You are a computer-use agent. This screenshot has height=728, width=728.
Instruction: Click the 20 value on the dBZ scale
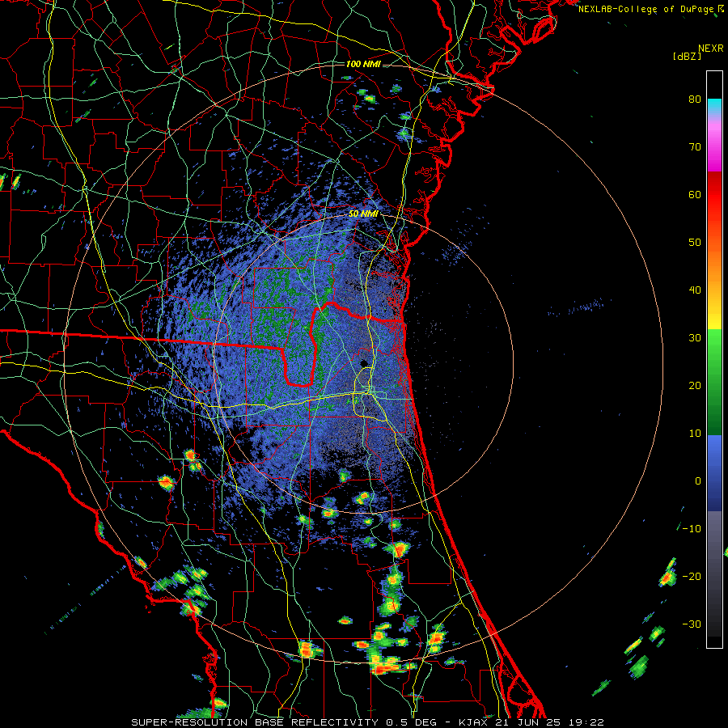695,385
